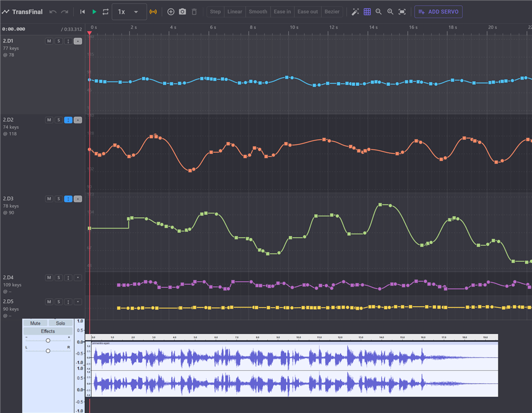Viewport: 532px width, 413px height.
Task: Open the 1x playback speed dropdown
Action: click(129, 12)
